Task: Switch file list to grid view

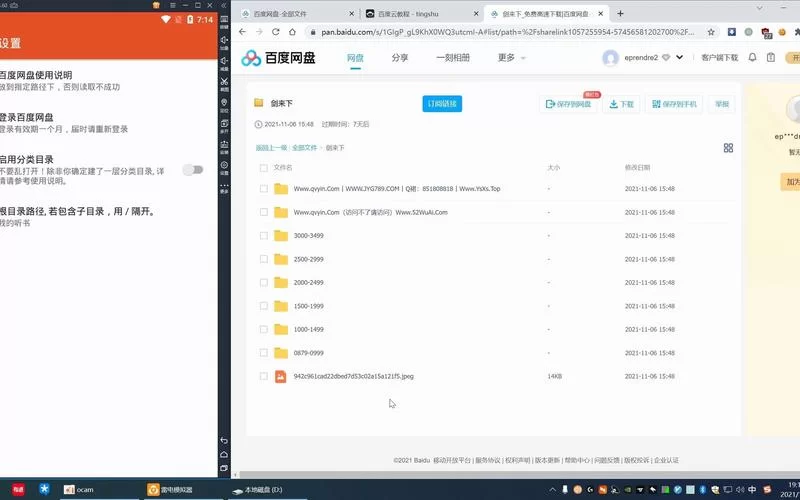Action: point(728,148)
